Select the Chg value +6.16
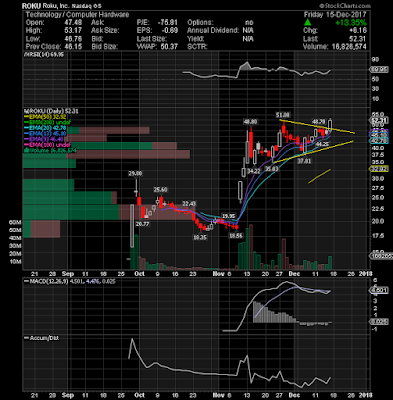 pos(357,31)
